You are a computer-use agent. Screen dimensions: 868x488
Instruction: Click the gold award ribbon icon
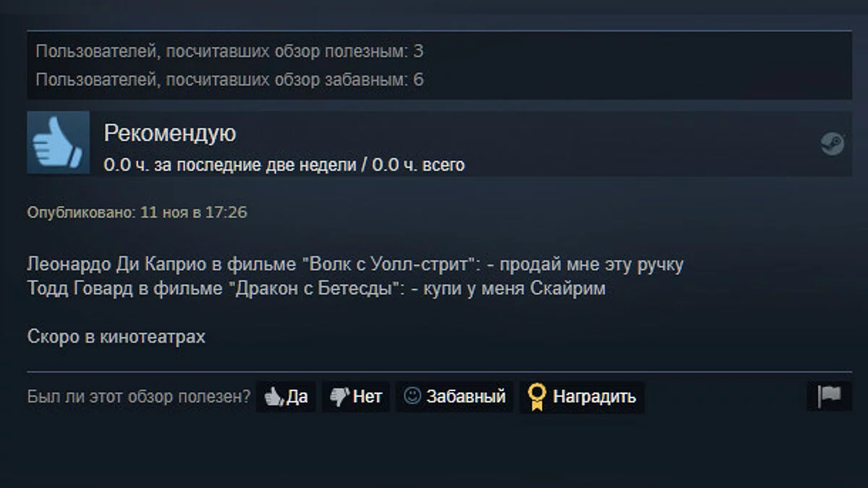point(537,396)
